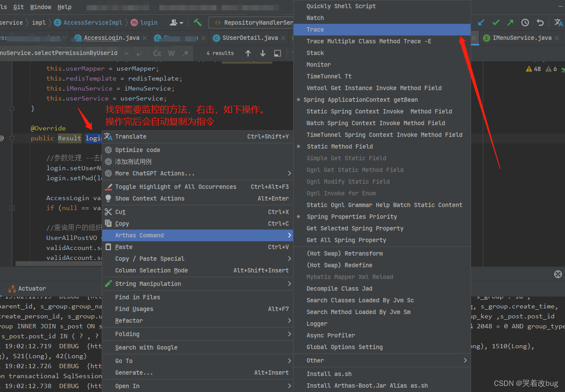Switch to SUserDetail.java tab
Screen dimensions: 565x392
(250, 38)
